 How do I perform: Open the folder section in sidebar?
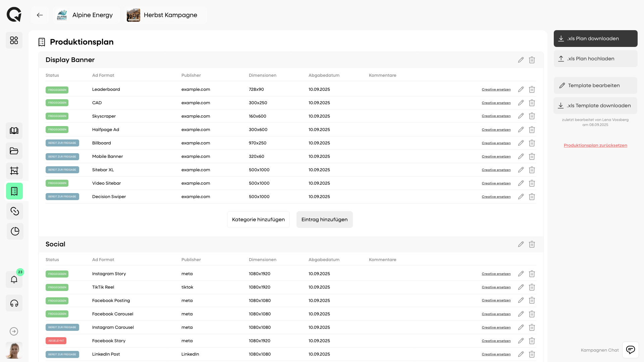point(14,151)
